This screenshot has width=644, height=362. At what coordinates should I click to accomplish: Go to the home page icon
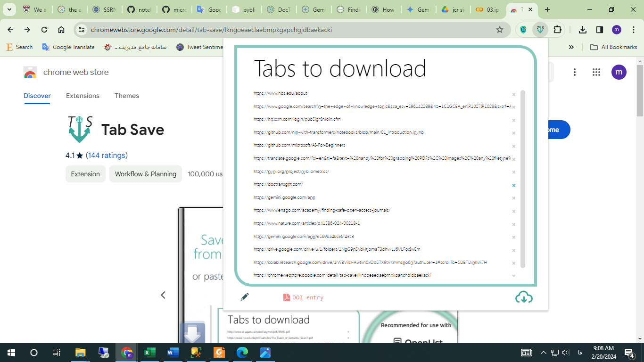click(61, 30)
